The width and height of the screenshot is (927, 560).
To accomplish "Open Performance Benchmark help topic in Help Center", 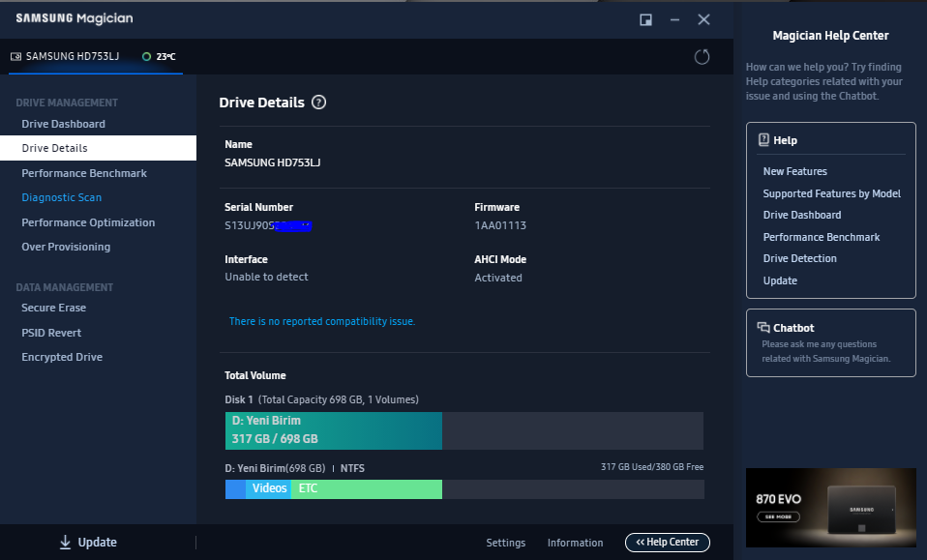I will click(x=822, y=237).
